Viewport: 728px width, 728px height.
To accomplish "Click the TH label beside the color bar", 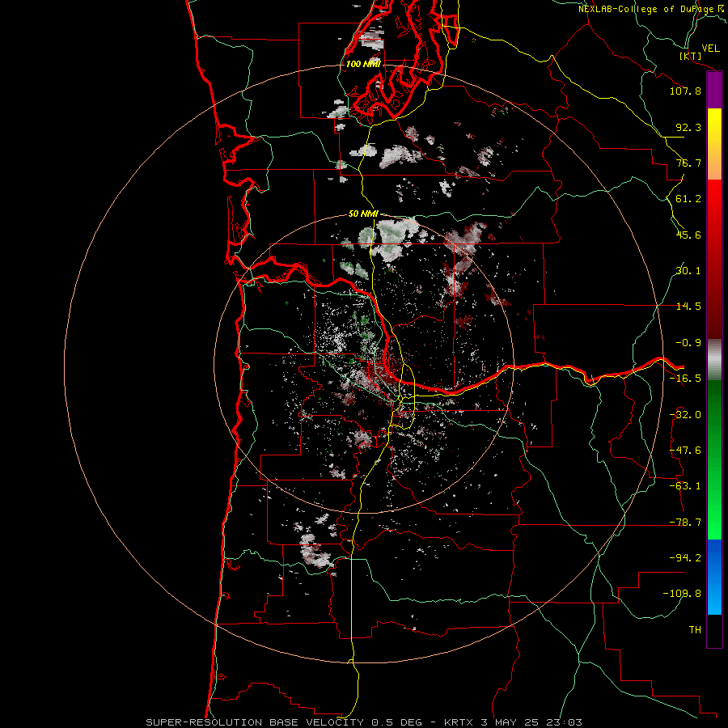I will click(695, 630).
